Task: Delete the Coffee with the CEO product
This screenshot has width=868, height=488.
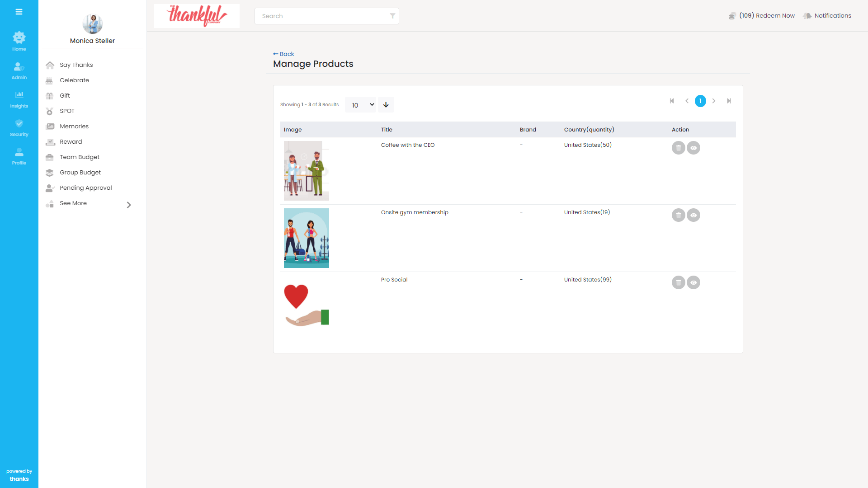Action: click(678, 148)
